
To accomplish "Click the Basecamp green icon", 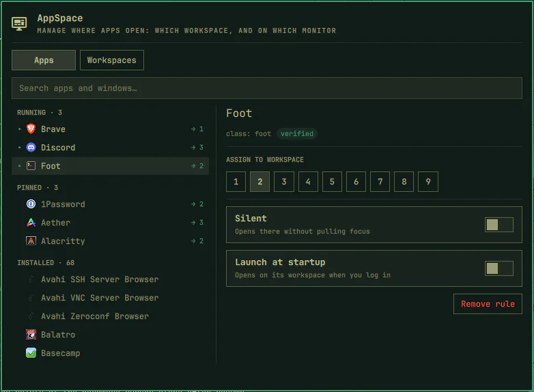I will click(31, 353).
